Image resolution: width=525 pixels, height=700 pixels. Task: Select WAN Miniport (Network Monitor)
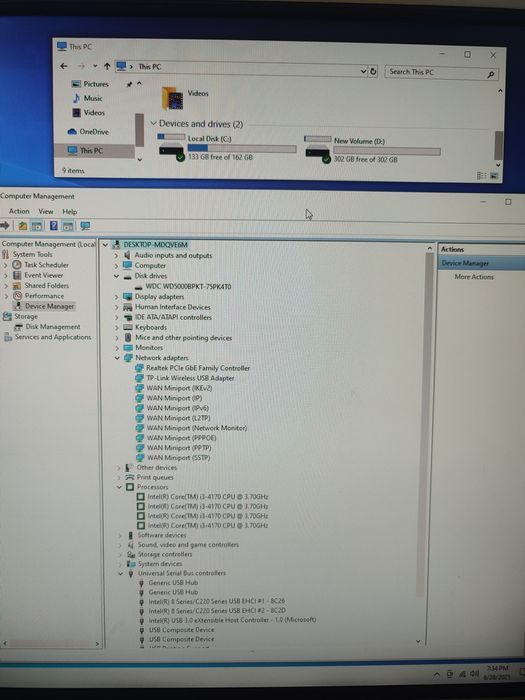pyautogui.click(x=196, y=428)
